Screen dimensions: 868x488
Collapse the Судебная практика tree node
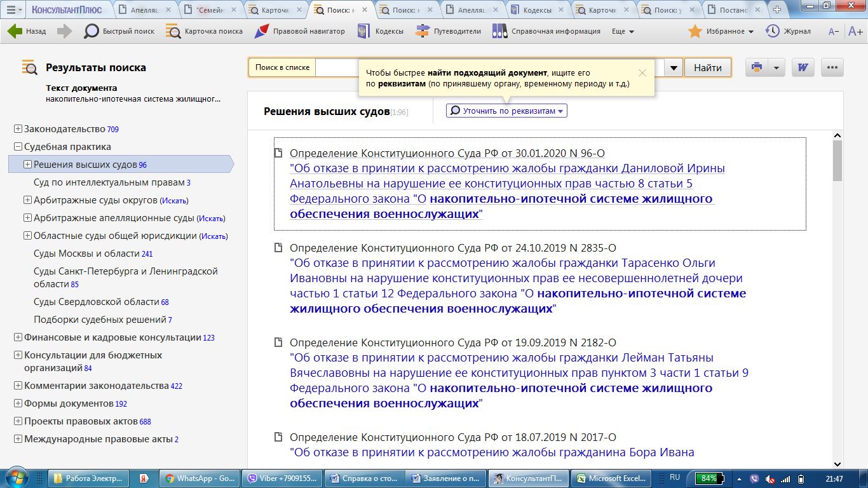click(18, 147)
